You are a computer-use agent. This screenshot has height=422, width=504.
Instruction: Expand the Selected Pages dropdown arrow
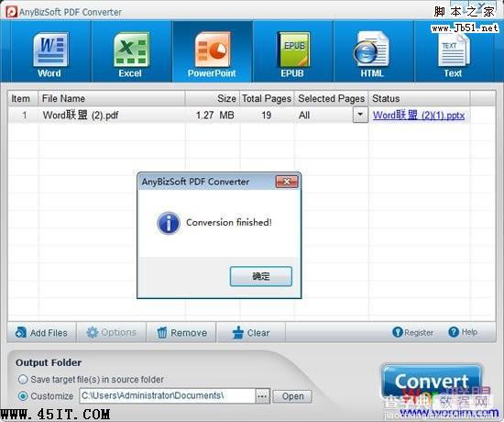(x=360, y=115)
